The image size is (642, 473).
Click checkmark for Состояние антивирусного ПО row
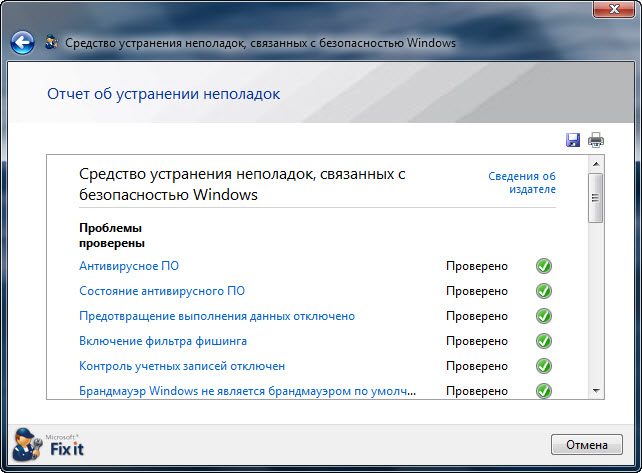coord(544,291)
